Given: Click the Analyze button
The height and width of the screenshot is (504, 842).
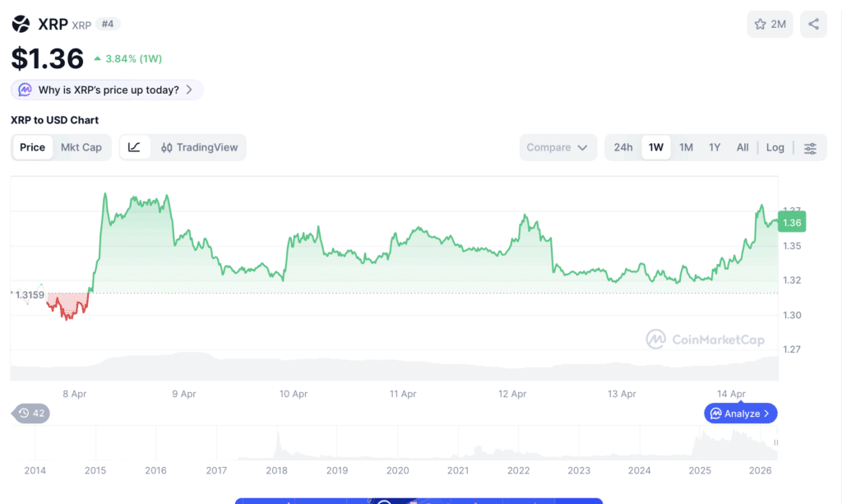Looking at the screenshot, I should [x=739, y=413].
